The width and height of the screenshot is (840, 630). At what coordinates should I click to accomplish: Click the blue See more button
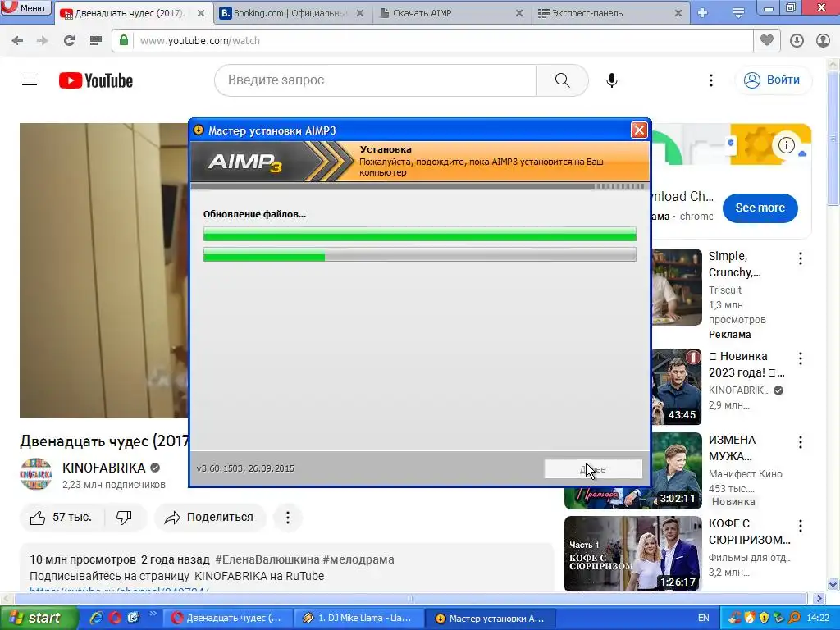tap(760, 208)
